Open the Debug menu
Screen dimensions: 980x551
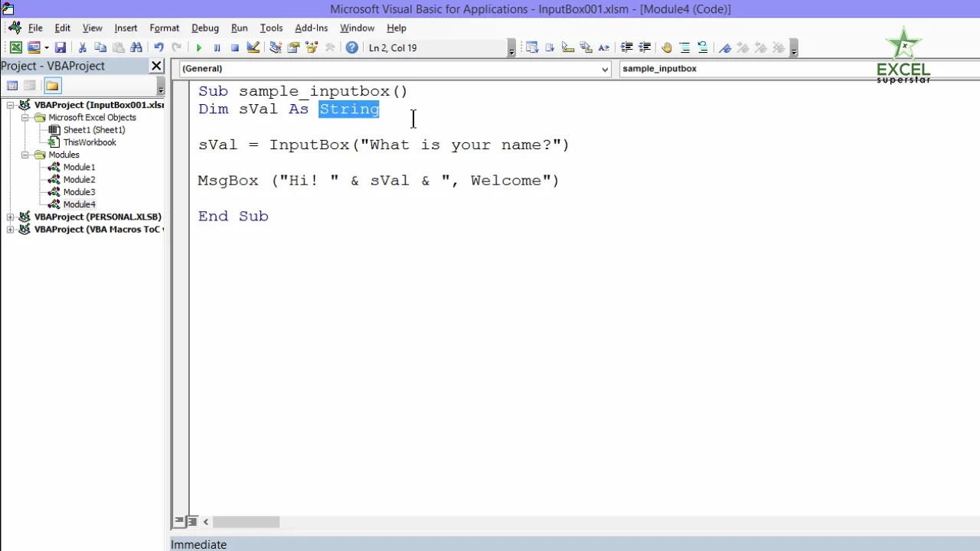[x=205, y=28]
